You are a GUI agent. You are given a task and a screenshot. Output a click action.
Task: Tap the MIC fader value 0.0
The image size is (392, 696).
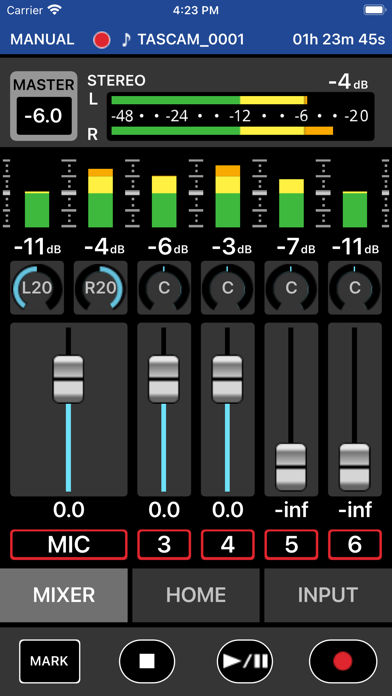(69, 510)
